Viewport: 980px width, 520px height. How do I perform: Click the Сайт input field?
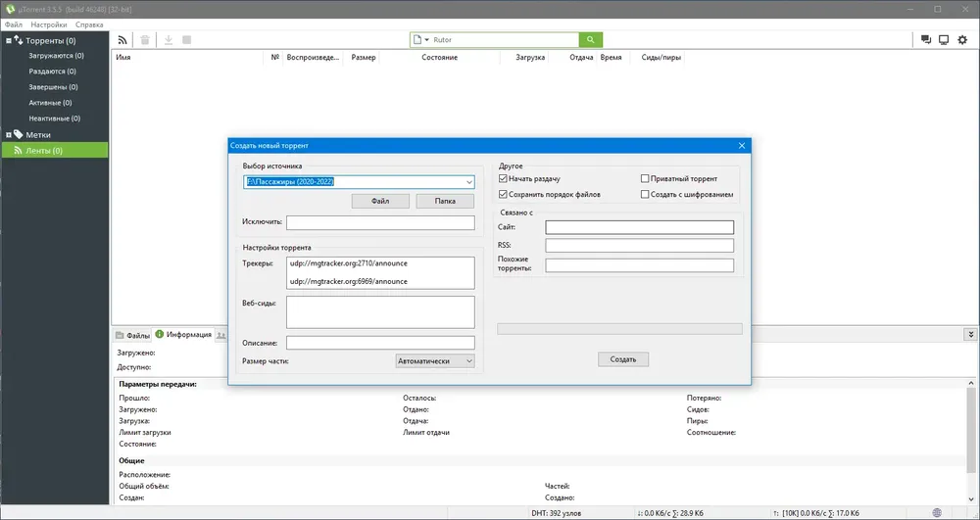point(639,228)
